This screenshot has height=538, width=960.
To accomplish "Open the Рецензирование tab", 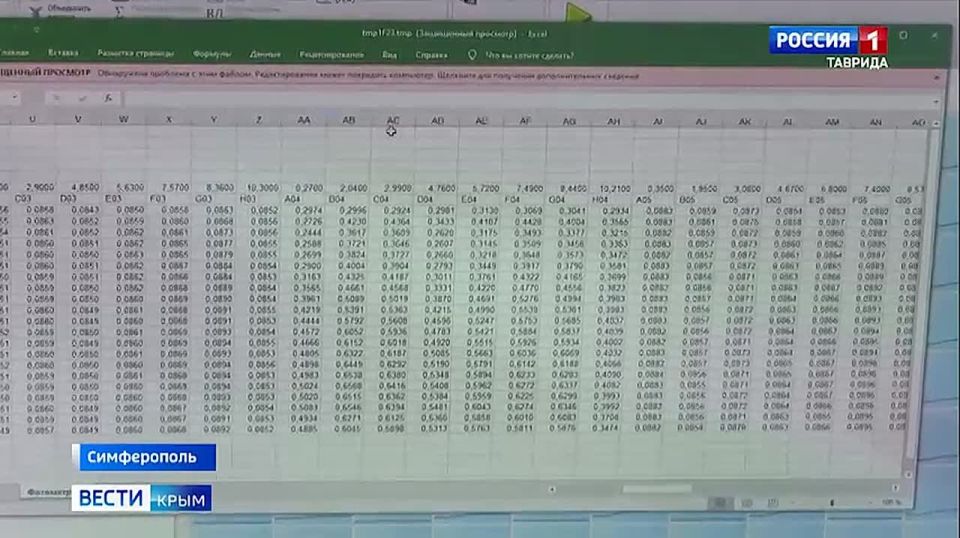I will pyautogui.click(x=331, y=54).
